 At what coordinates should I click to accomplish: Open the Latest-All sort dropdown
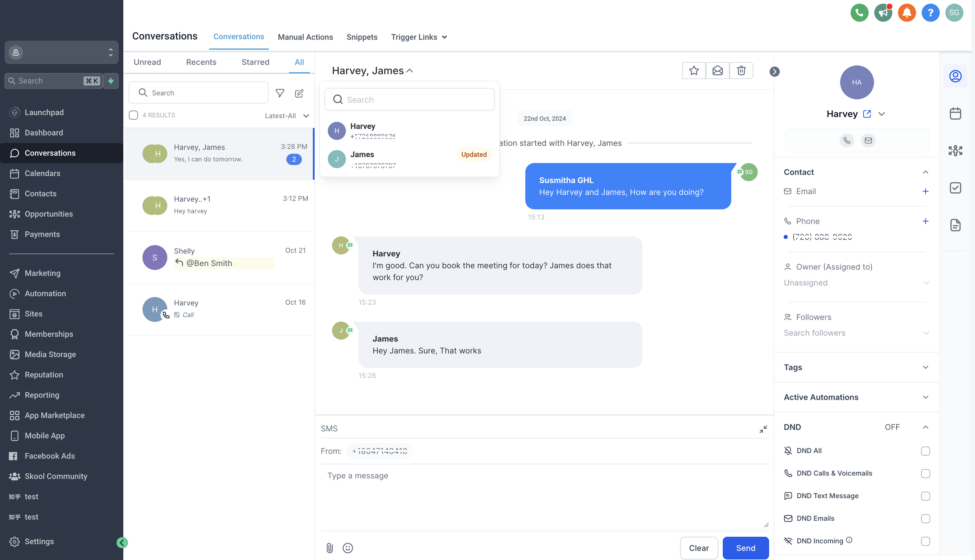pos(286,116)
